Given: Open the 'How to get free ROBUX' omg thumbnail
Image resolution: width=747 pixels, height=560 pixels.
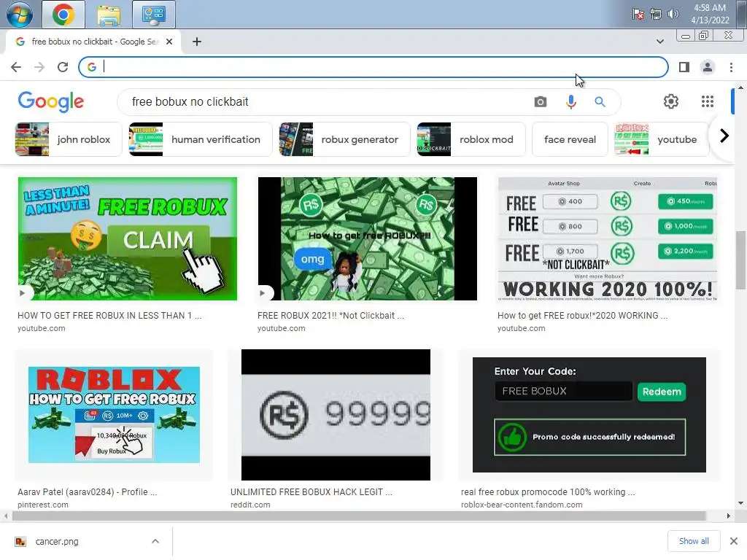Looking at the screenshot, I should tap(368, 238).
